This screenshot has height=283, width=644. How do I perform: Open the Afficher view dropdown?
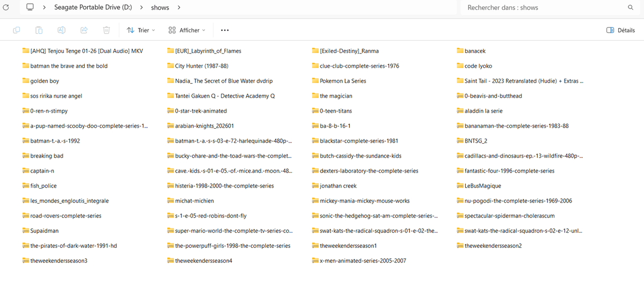click(x=186, y=31)
